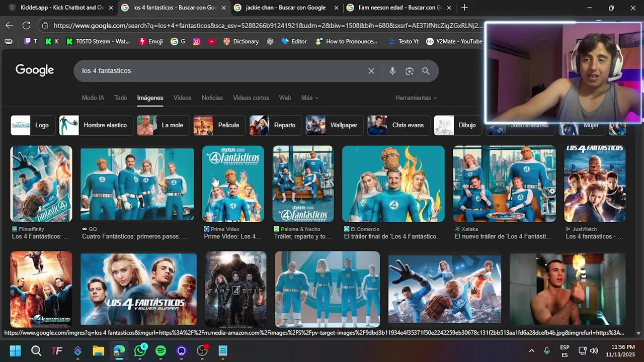Open the Texto Yt bookmark
644x362 pixels.
(x=404, y=41)
